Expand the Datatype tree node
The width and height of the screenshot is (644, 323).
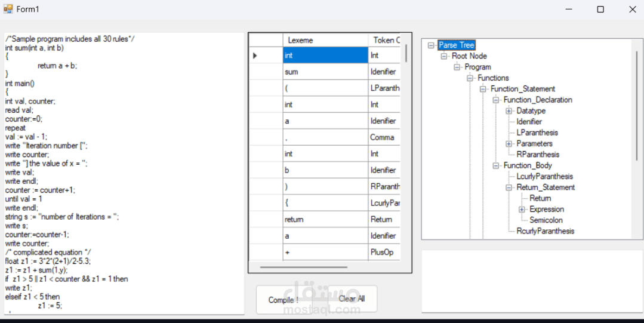coord(509,111)
